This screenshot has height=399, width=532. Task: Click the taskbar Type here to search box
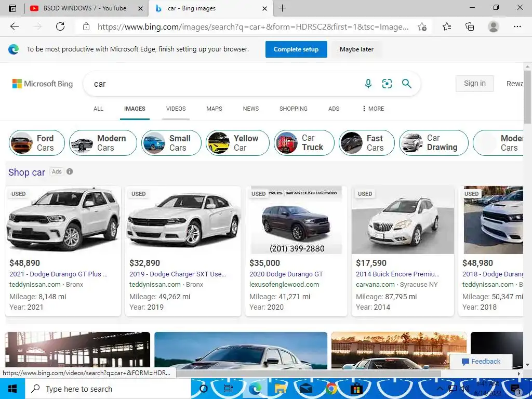108,389
